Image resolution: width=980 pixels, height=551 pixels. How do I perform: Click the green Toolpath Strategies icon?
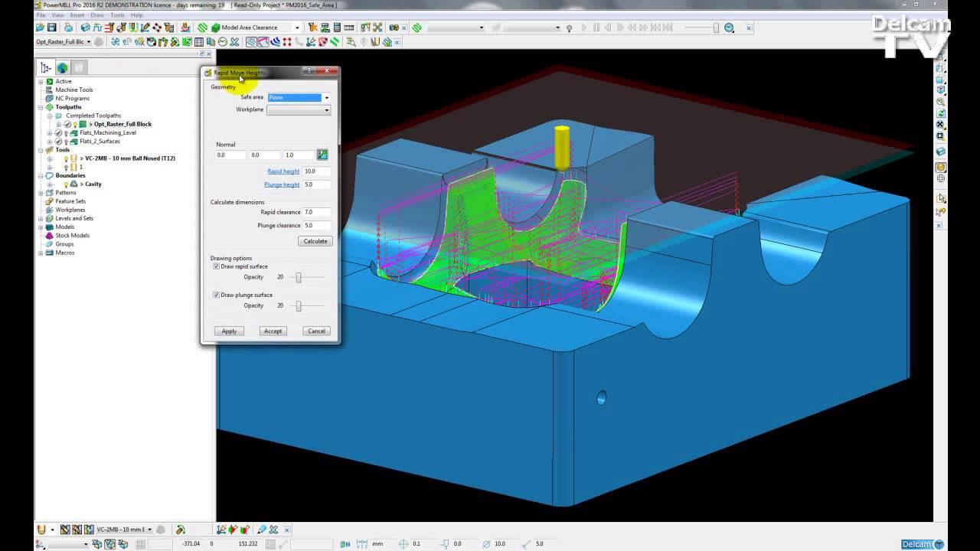tap(202, 28)
